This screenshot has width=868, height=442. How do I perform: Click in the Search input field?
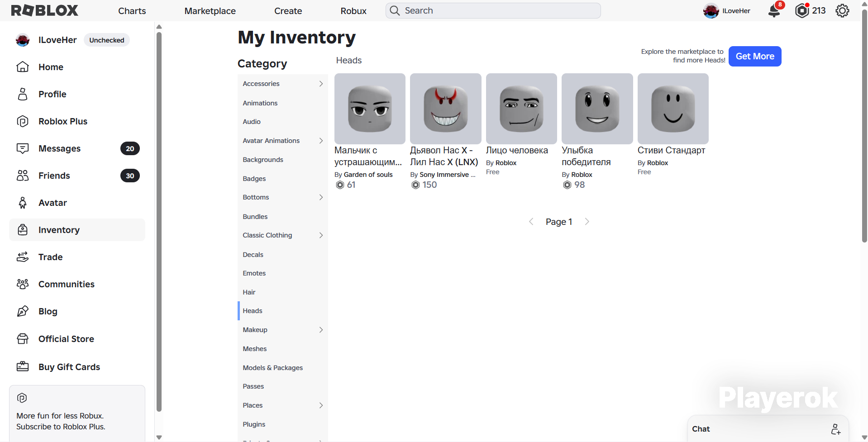tap(493, 10)
